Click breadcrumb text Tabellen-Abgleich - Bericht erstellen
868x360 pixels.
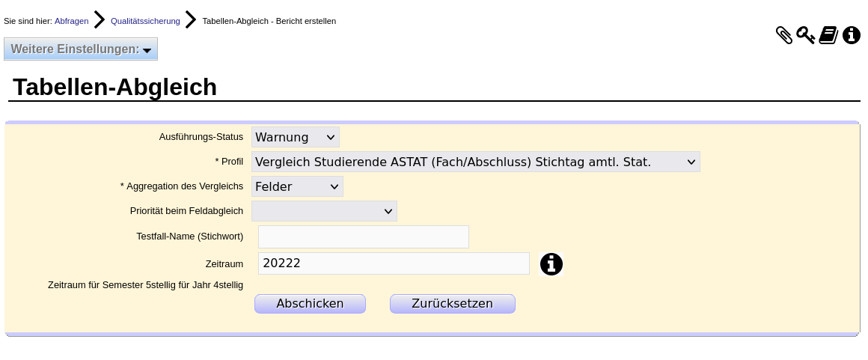[269, 21]
